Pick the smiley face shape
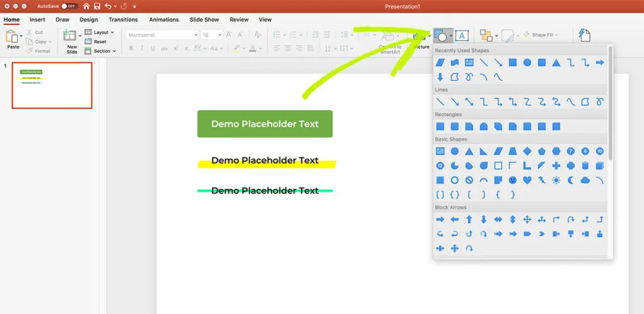Image resolution: width=644 pixels, height=314 pixels. point(513,180)
